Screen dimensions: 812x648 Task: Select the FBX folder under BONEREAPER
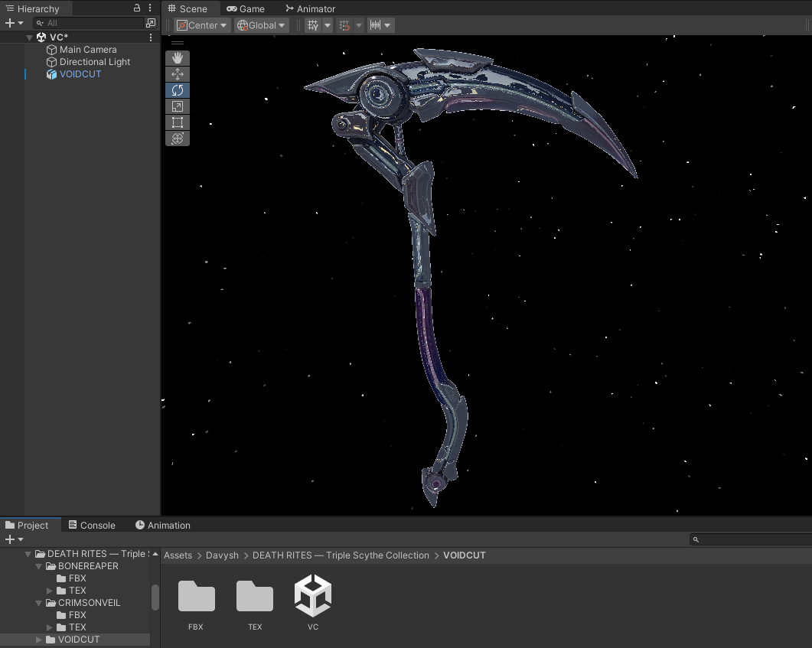(71, 578)
